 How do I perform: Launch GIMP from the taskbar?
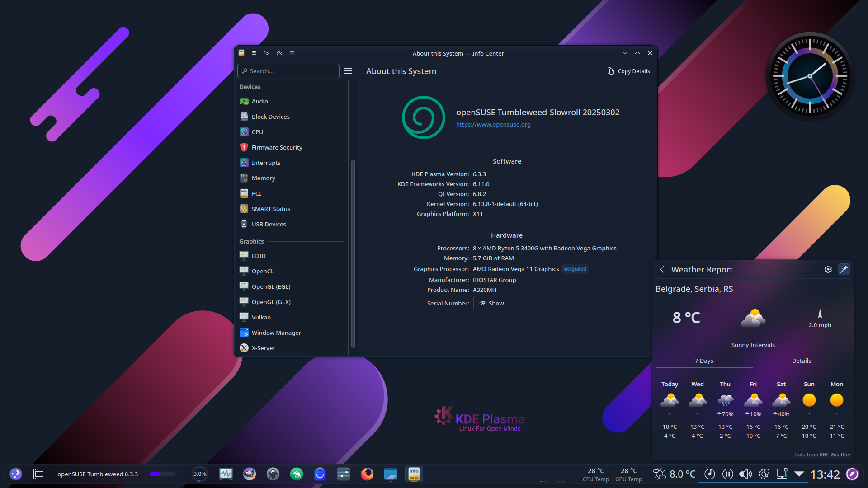tap(250, 474)
